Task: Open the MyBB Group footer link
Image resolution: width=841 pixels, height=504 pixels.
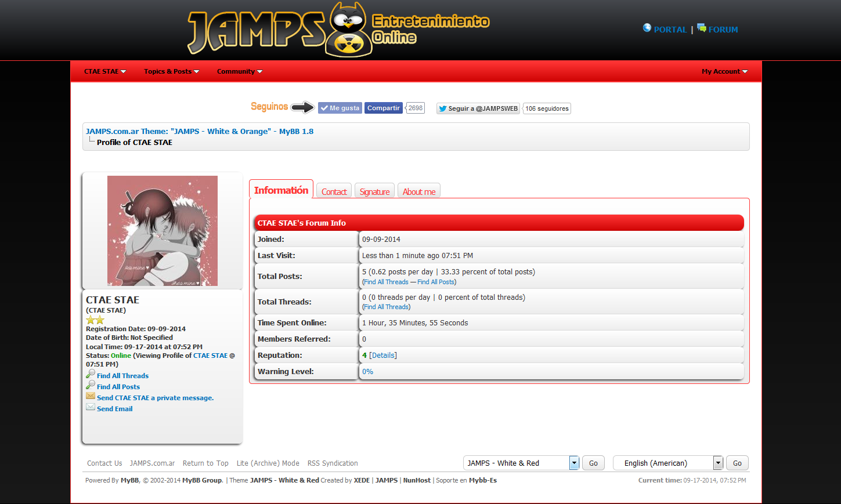Action: 202,480
